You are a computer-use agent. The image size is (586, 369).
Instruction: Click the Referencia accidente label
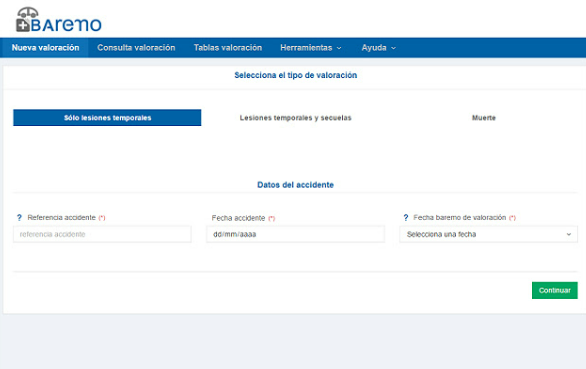61,218
